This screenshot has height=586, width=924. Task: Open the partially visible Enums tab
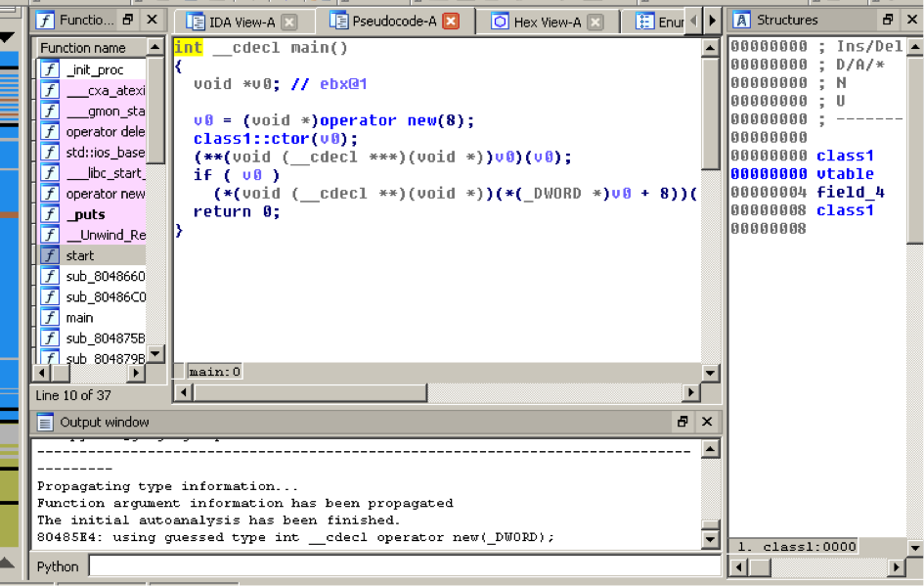[x=660, y=23]
